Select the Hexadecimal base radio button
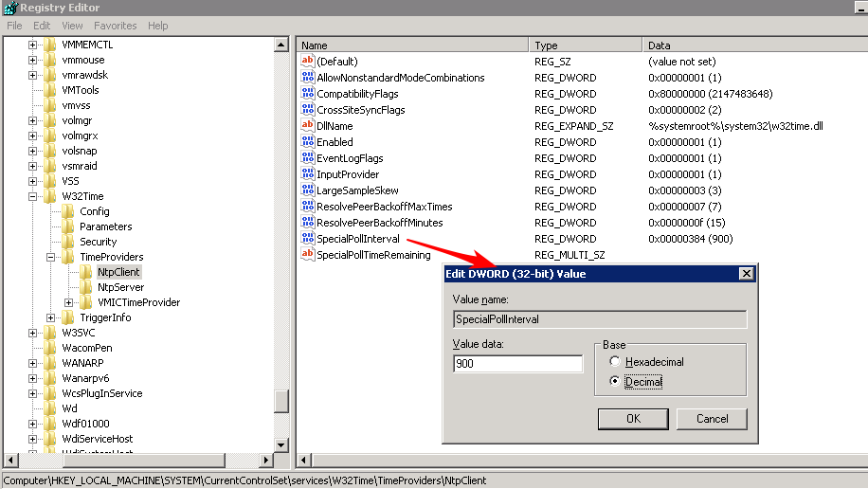868x489 pixels. tap(616, 362)
